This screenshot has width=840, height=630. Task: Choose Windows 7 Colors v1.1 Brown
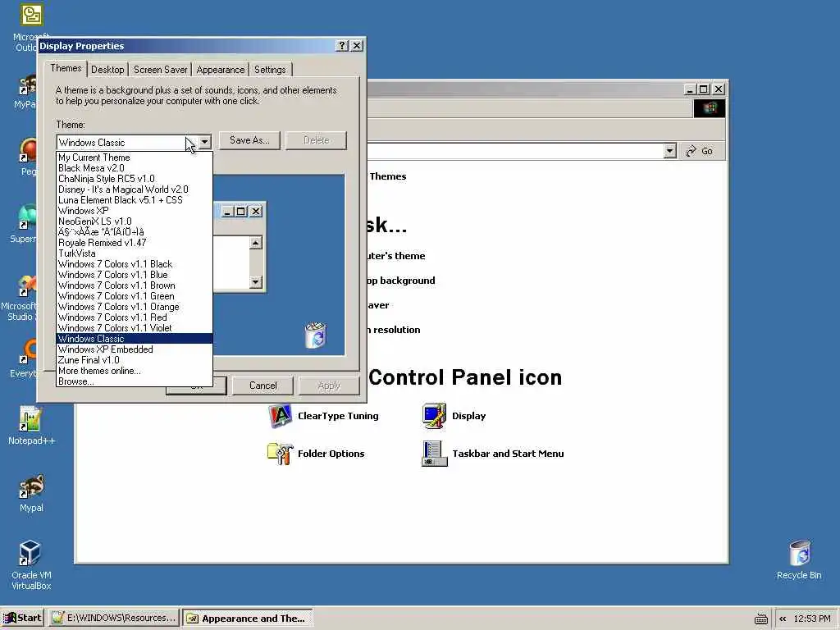pyautogui.click(x=135, y=285)
